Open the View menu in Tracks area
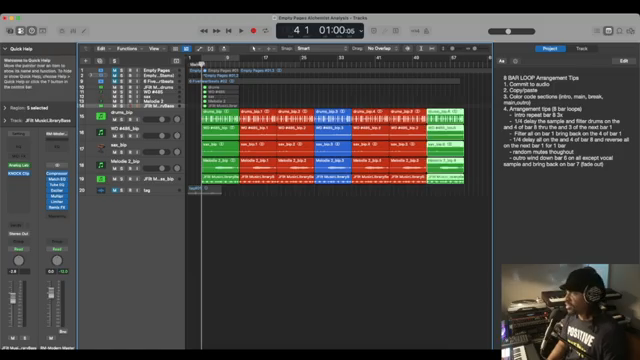 point(156,49)
